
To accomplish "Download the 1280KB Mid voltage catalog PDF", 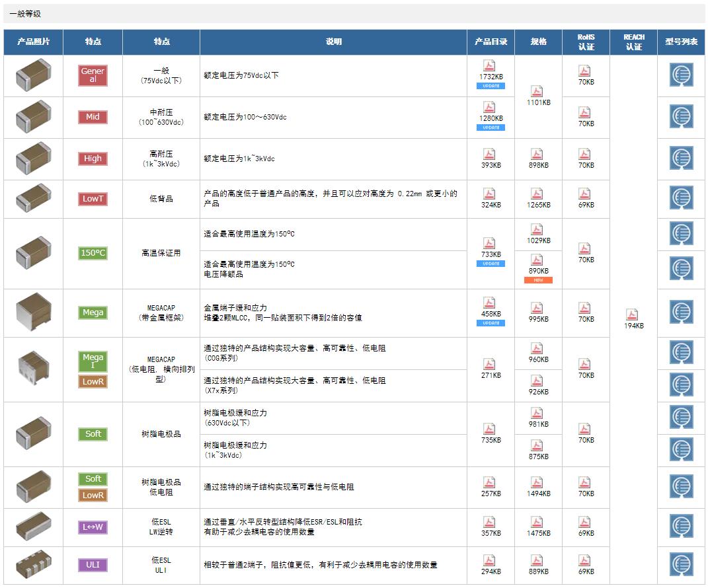I will 490,107.
